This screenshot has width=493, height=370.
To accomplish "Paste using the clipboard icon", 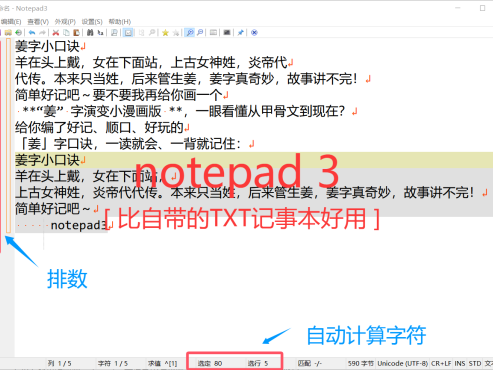I will point(76,33).
